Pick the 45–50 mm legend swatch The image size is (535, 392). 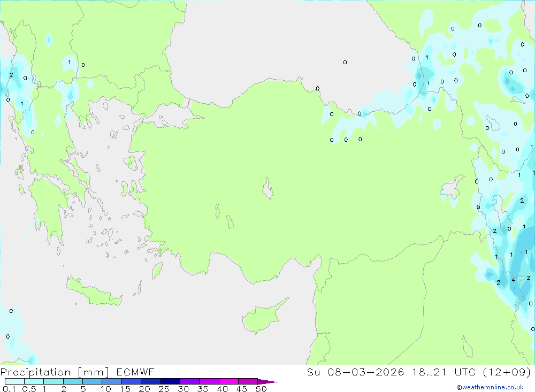pyautogui.click(x=248, y=381)
